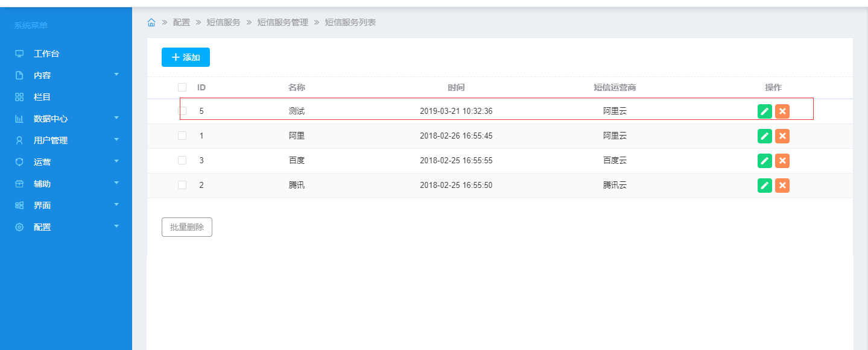Check the box for ID 2 row

point(182,185)
